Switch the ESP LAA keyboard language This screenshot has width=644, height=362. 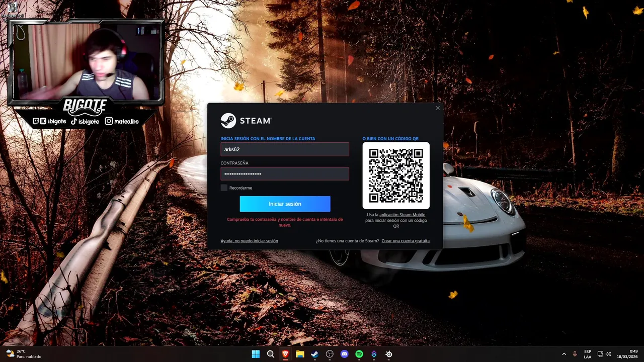pyautogui.click(x=588, y=354)
